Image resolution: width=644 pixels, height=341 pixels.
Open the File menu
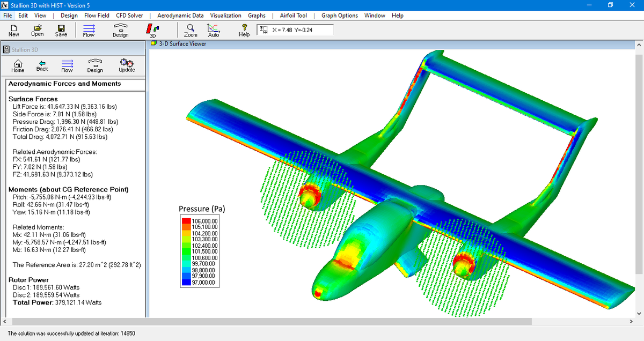pos(8,16)
